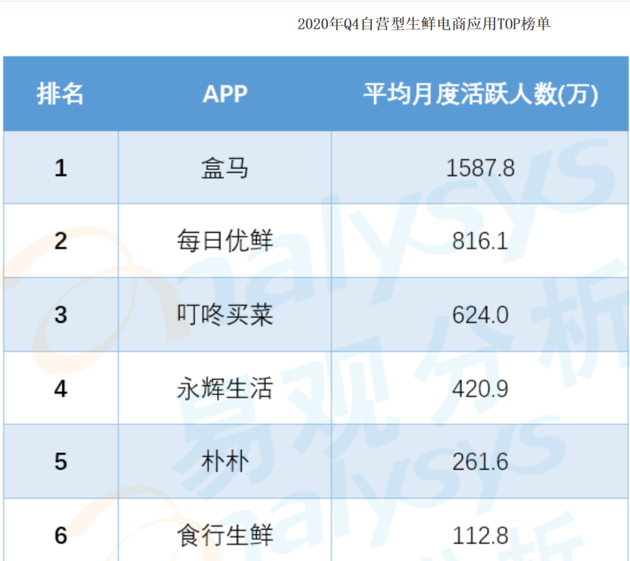630x561 pixels.
Task: Select the 'APP' column header
Action: pyautogui.click(x=225, y=94)
